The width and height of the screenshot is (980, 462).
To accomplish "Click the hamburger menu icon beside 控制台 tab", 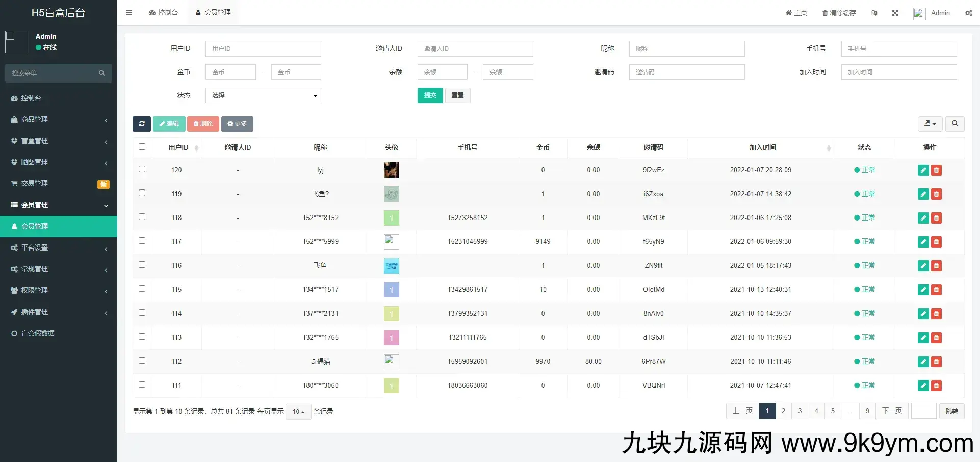I will tap(128, 12).
